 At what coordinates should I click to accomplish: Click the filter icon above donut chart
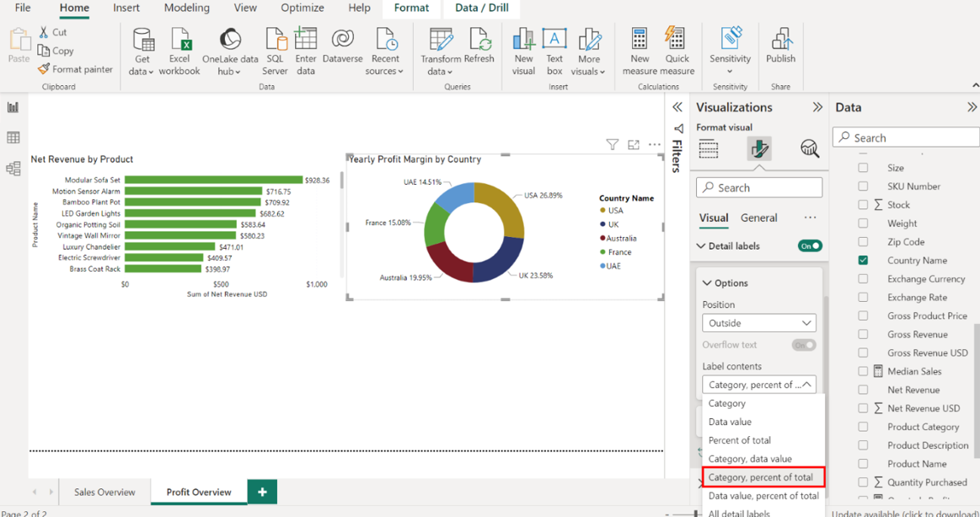coord(613,145)
